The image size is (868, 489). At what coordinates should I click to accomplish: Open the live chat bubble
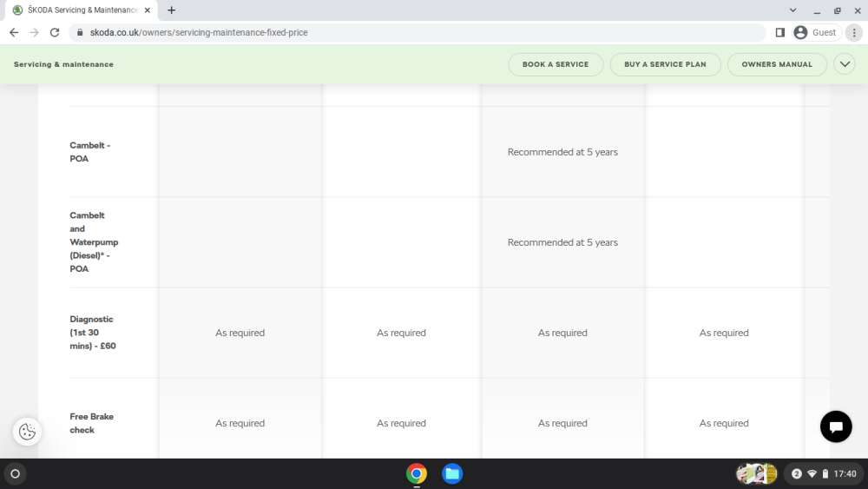tap(836, 426)
